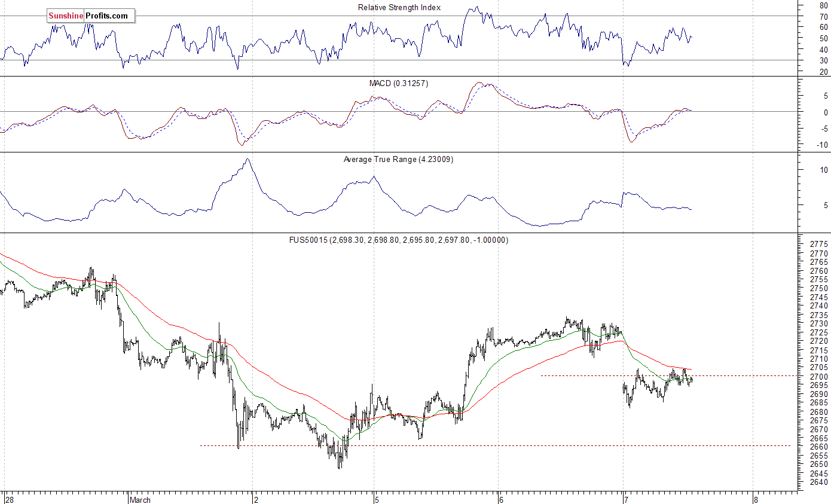Click the 2640 price axis label
The height and width of the screenshot is (504, 831).
click(819, 482)
